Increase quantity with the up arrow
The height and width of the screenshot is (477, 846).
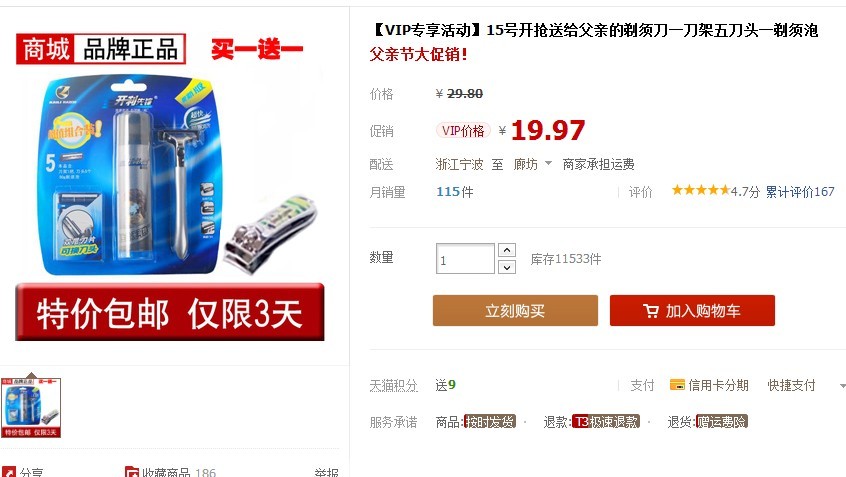click(x=507, y=250)
